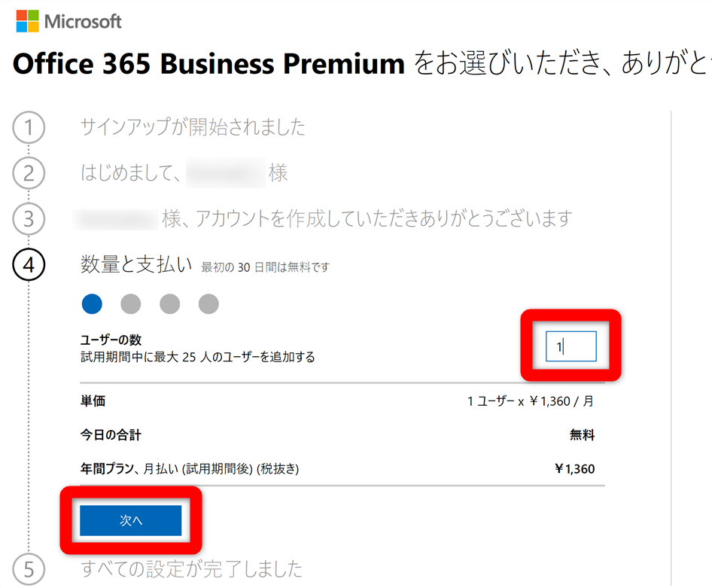Select the fourth gray progress dot
The width and height of the screenshot is (712, 588).
tap(208, 304)
